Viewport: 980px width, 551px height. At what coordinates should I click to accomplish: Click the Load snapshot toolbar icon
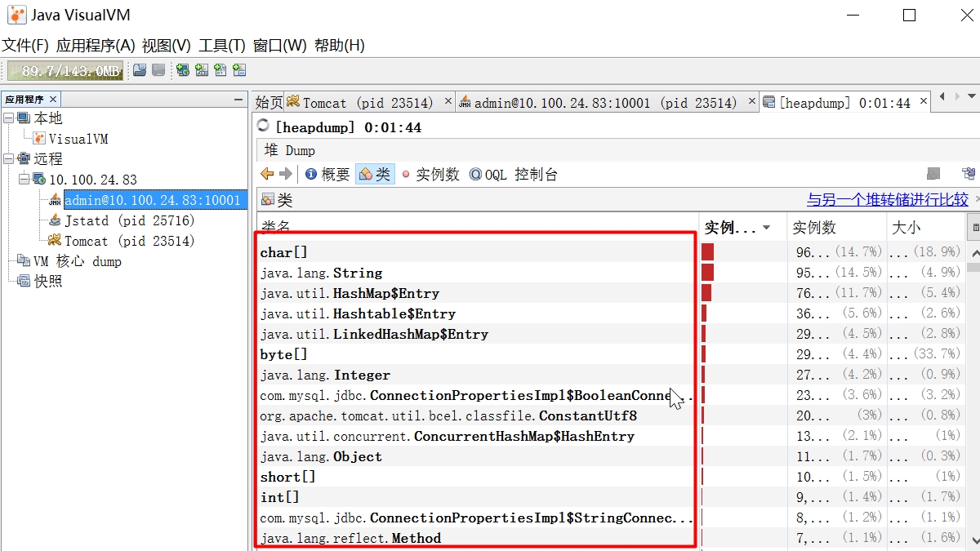coord(140,71)
